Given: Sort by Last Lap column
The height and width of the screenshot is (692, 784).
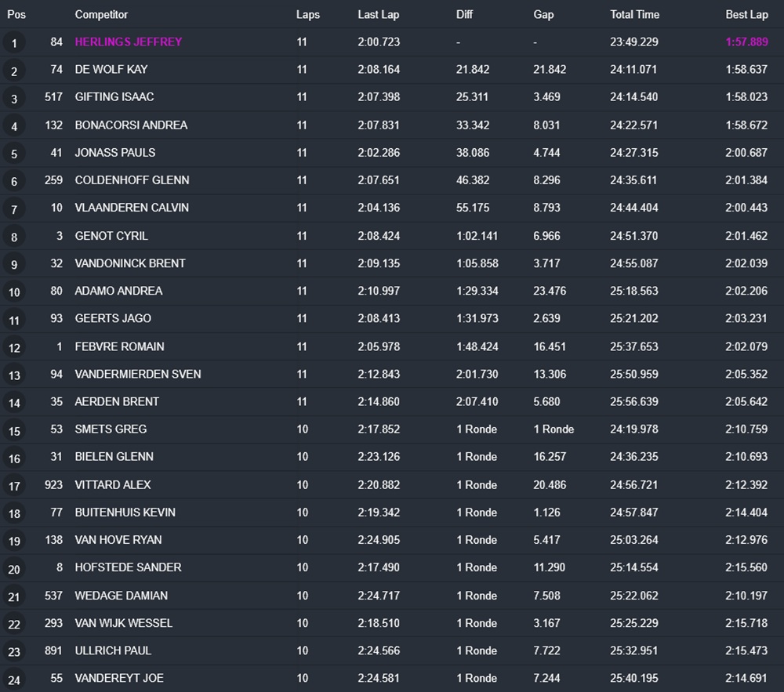Looking at the screenshot, I should click(x=379, y=14).
